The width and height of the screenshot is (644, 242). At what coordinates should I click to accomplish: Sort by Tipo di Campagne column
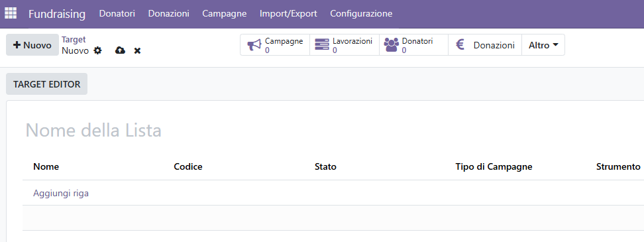pyautogui.click(x=494, y=166)
